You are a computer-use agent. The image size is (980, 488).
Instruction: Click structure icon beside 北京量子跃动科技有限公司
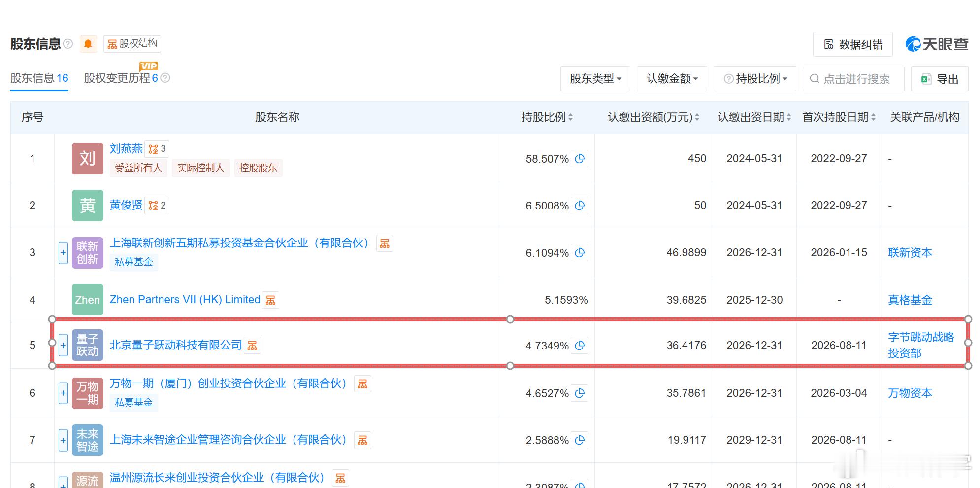[253, 346]
